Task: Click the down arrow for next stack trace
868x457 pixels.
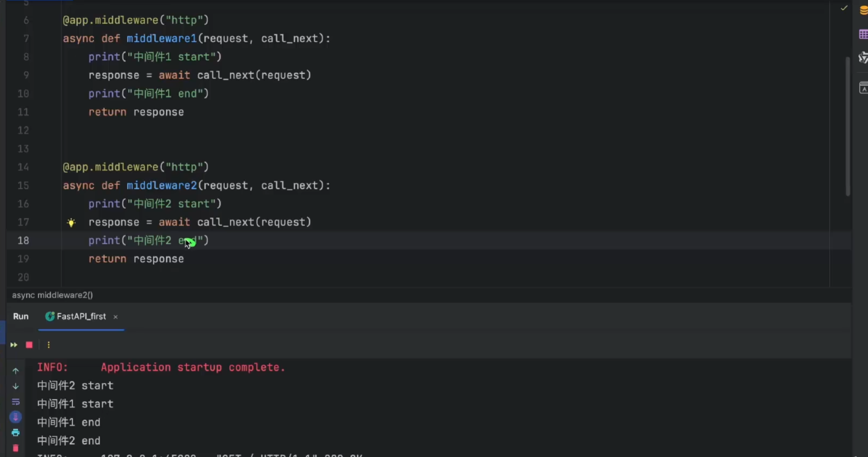Action: [15, 386]
